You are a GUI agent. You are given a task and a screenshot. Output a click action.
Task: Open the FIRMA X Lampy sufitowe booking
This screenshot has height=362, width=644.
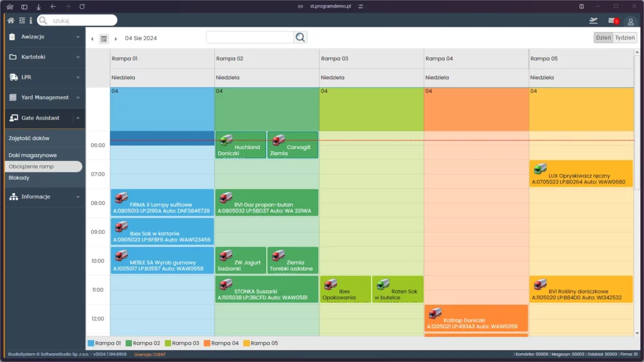[x=162, y=202]
